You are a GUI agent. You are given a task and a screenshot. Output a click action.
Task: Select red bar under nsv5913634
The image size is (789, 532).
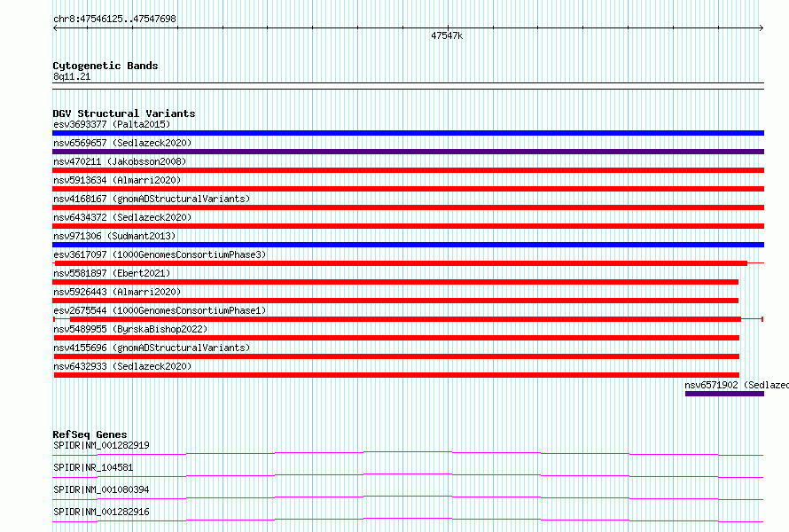408,189
